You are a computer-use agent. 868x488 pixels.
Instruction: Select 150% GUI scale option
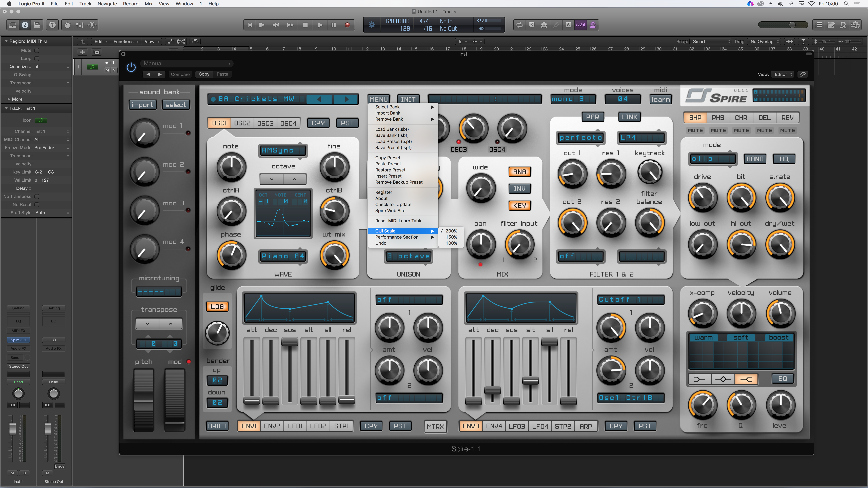(x=451, y=237)
